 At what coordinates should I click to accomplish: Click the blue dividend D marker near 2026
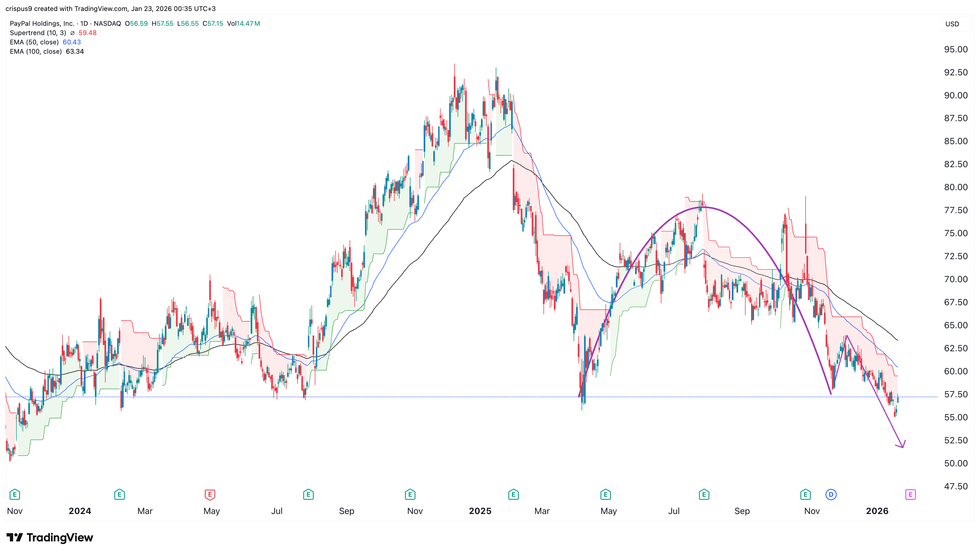coord(831,495)
